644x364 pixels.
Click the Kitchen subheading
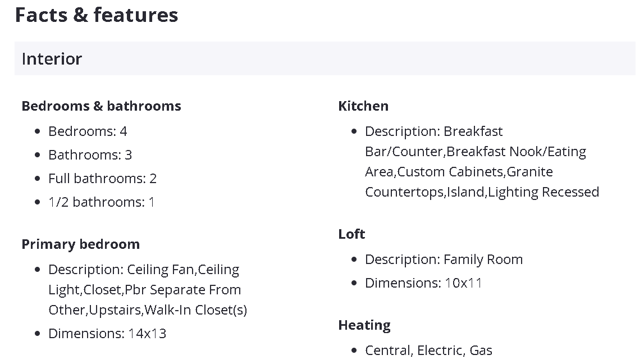click(x=363, y=106)
